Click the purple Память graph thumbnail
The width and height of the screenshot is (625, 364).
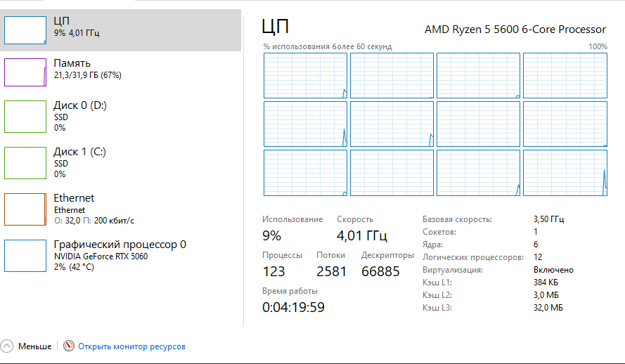point(25,72)
